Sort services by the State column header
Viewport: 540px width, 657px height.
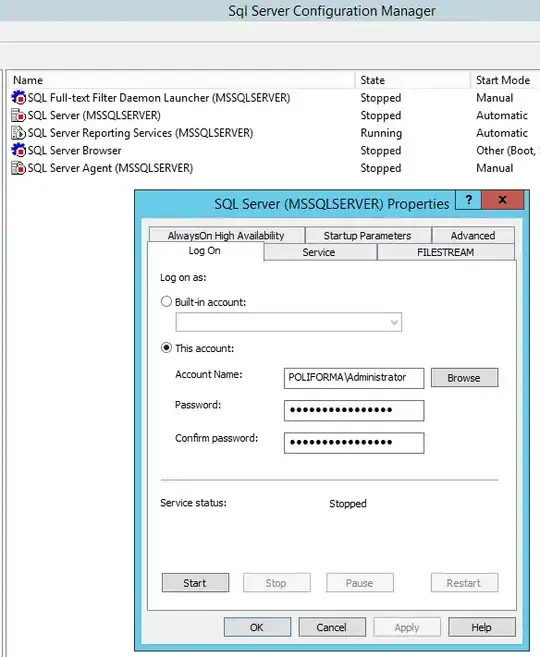tap(413, 80)
